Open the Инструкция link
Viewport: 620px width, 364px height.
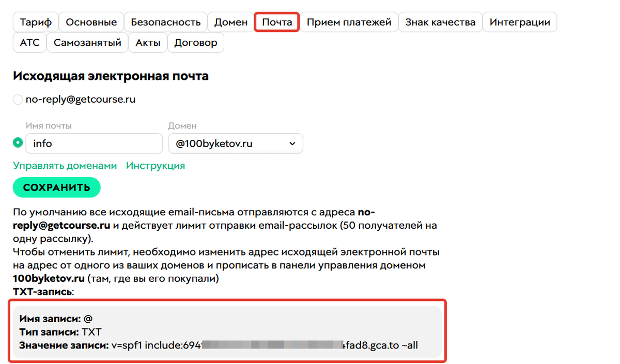coord(156,166)
